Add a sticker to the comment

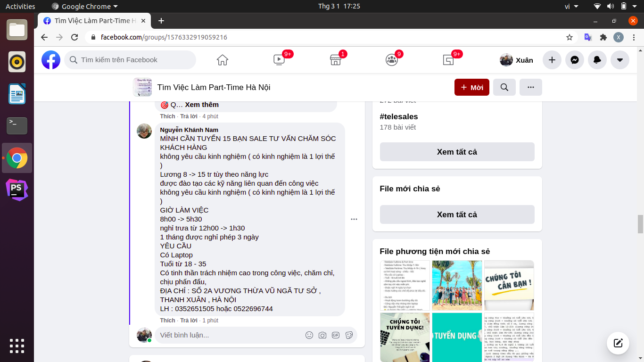349,335
